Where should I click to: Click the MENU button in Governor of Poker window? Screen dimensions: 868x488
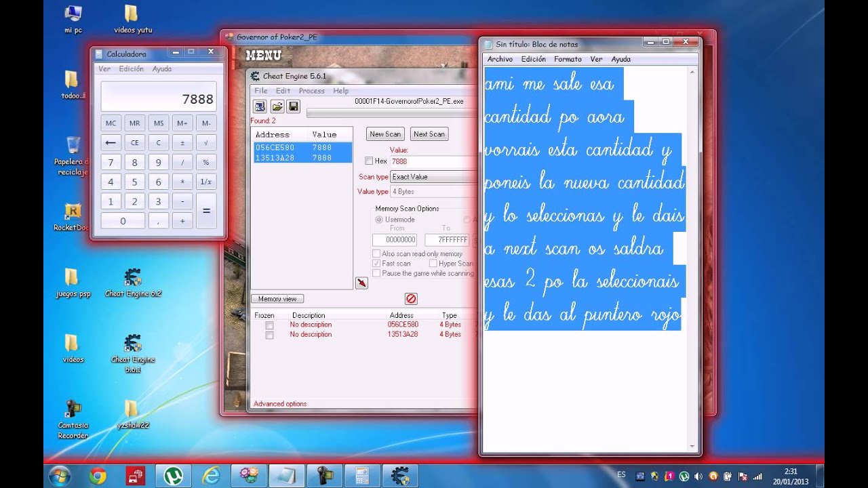[263, 55]
